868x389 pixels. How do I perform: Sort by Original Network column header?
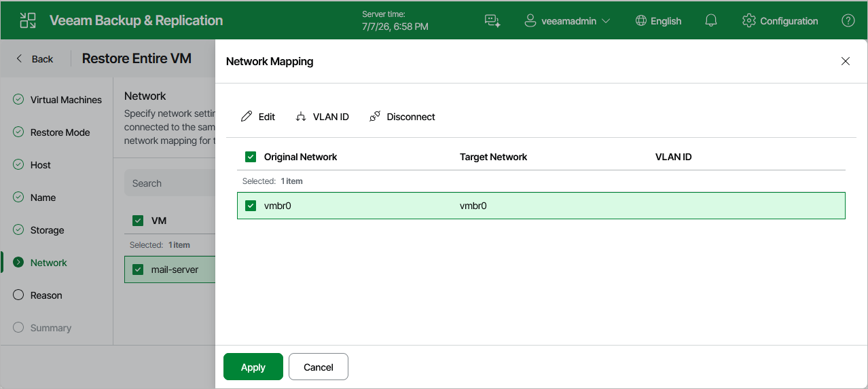coord(300,157)
